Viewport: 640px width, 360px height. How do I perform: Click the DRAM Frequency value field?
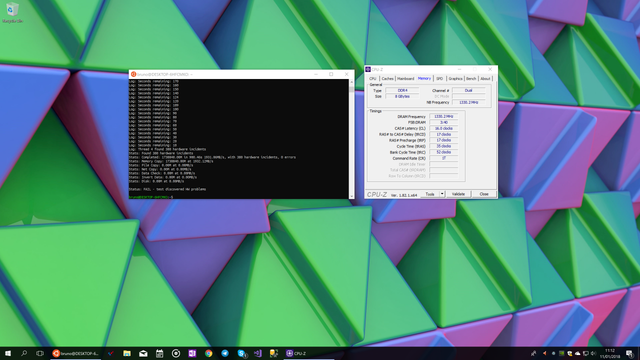pos(444,116)
